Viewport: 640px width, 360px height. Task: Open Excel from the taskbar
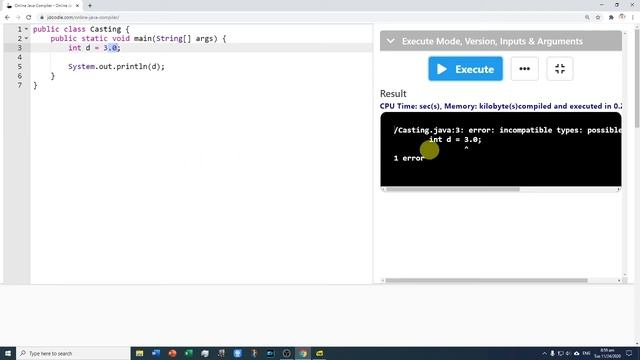point(189,353)
